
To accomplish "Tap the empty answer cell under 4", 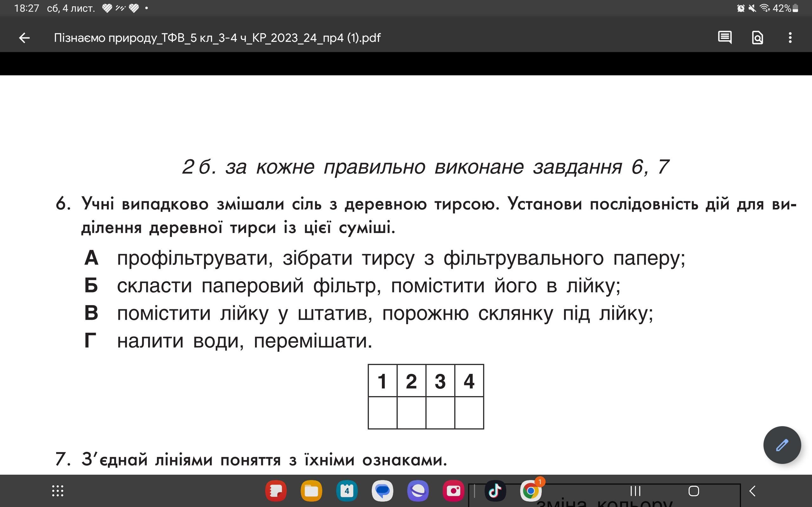I will 469,413.
